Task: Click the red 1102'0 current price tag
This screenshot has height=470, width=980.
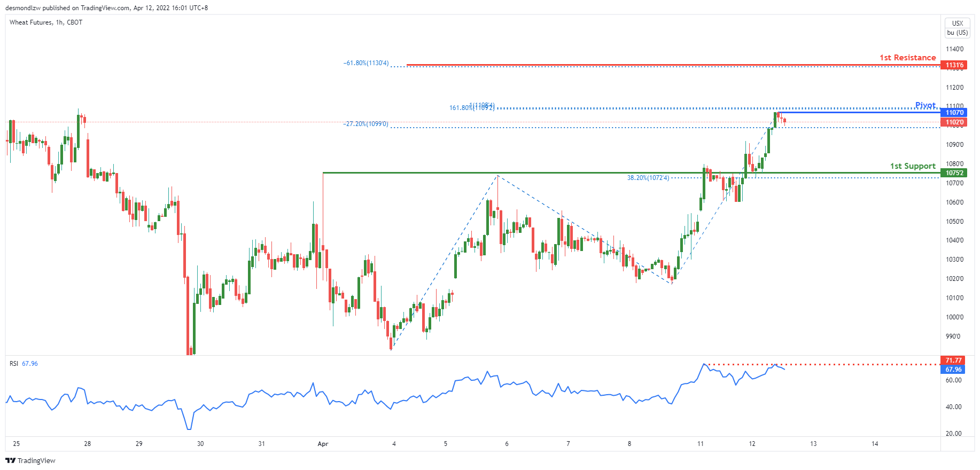Action: pyautogui.click(x=954, y=122)
